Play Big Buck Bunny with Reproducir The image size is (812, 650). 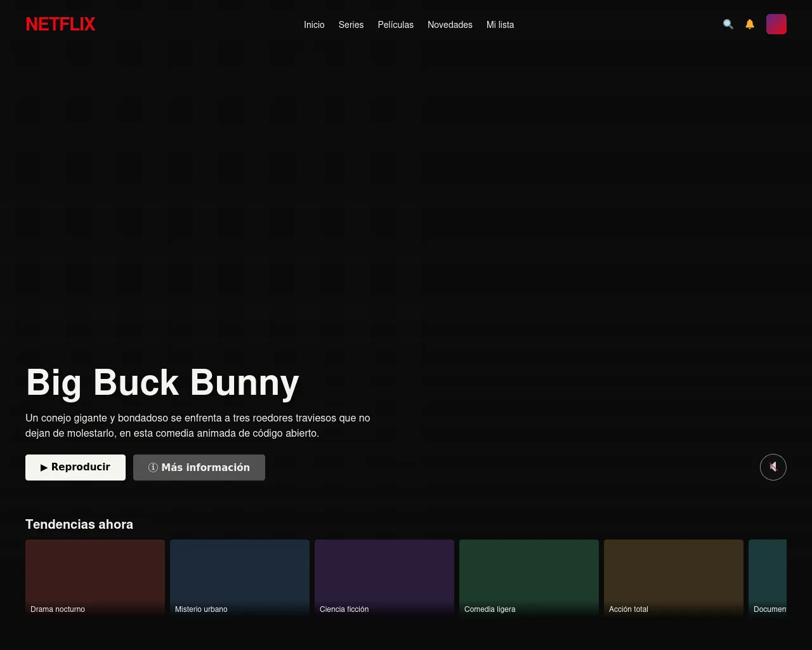(x=75, y=467)
